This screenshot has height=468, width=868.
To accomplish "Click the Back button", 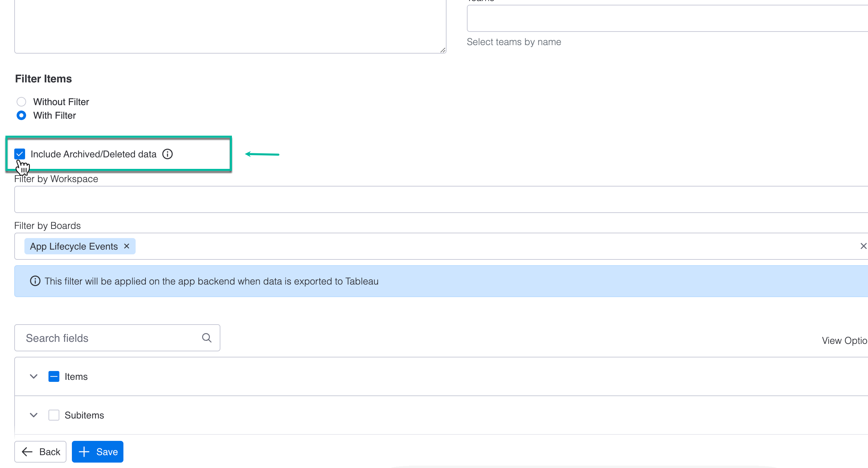I will click(x=40, y=451).
